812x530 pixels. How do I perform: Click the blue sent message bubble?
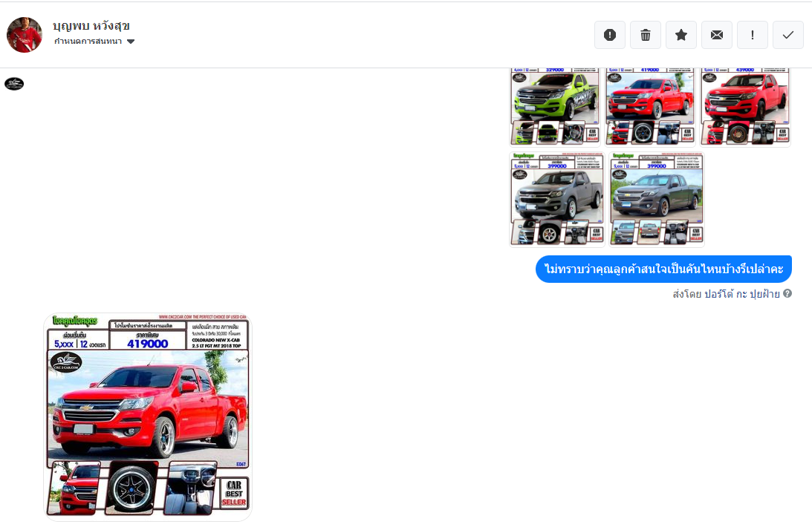(x=663, y=269)
